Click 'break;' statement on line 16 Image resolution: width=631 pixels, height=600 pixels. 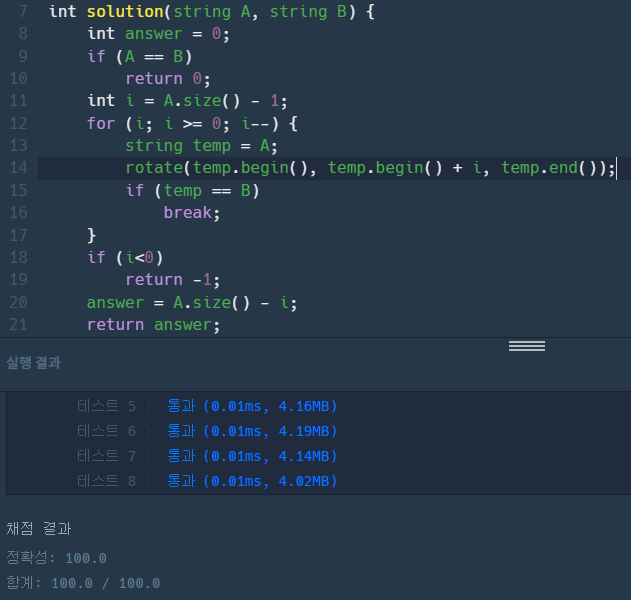(191, 213)
